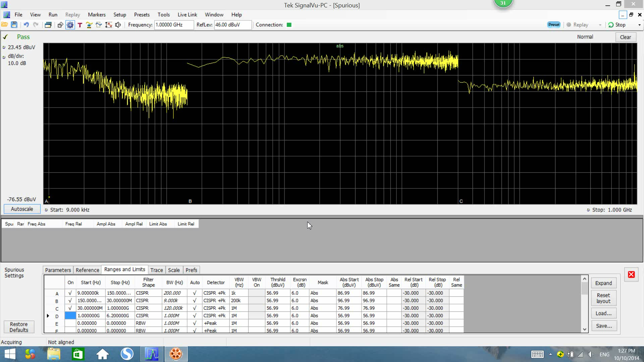Open the Filter Shape dropdown for range A
Image resolution: width=644 pixels, height=362 pixels.
148,293
